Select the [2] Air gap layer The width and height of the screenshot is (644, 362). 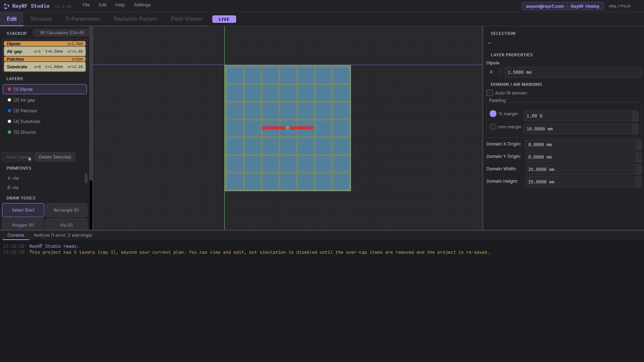point(45,100)
